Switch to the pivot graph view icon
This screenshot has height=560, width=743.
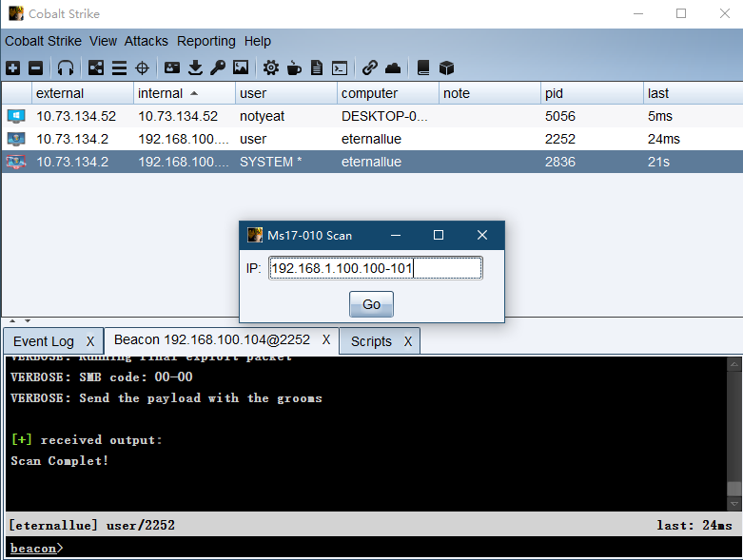pyautogui.click(x=96, y=68)
